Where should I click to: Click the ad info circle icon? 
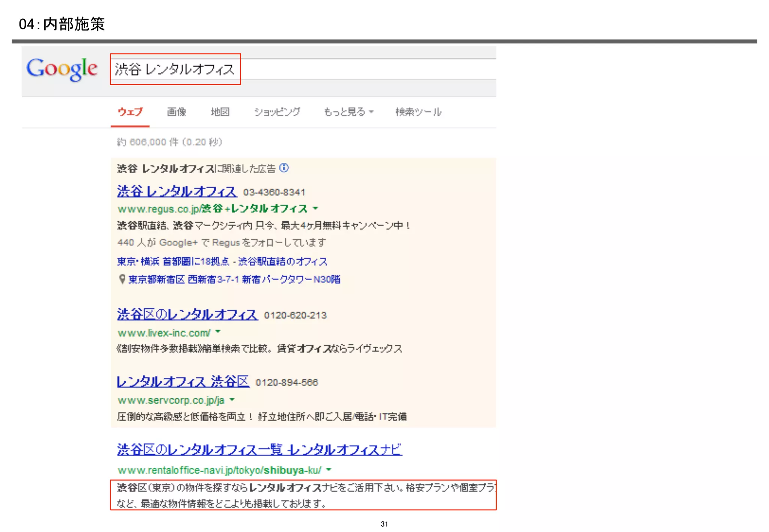(284, 168)
